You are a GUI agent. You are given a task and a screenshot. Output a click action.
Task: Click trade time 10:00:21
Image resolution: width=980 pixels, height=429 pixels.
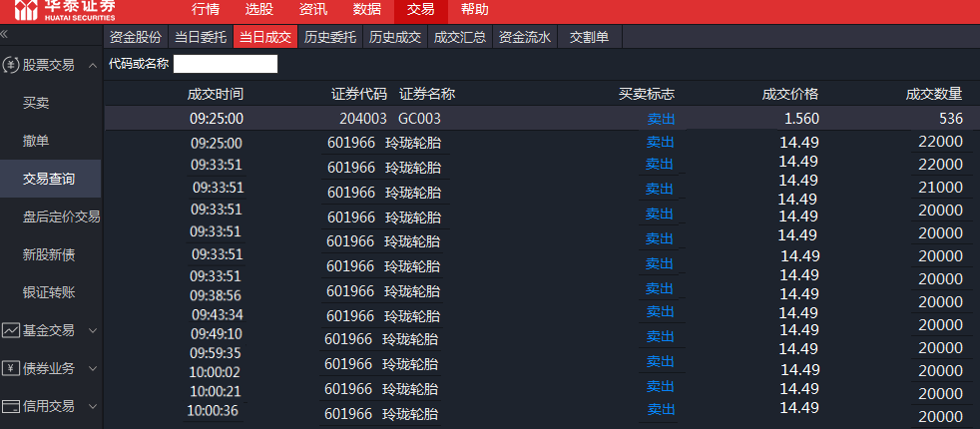216,391
